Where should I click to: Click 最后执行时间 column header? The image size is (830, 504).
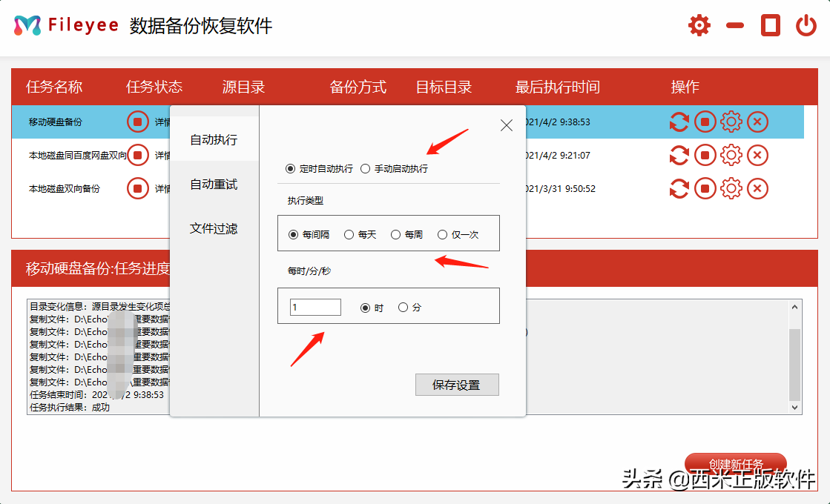pos(557,87)
